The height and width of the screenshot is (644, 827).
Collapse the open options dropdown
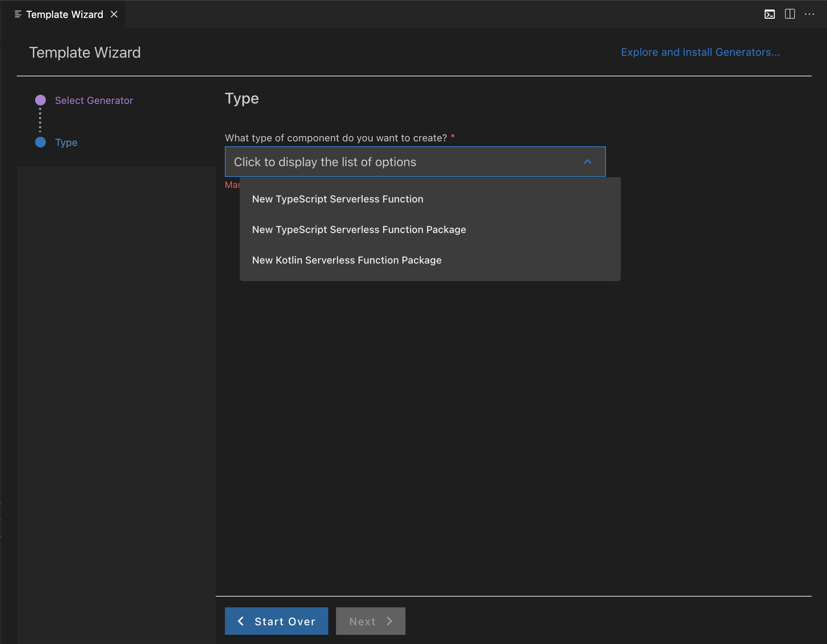(587, 161)
